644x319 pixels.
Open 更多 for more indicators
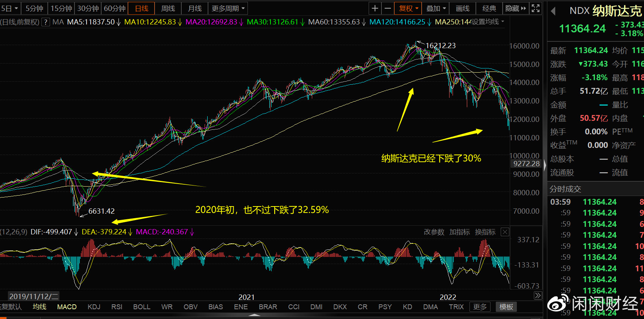coord(480,307)
